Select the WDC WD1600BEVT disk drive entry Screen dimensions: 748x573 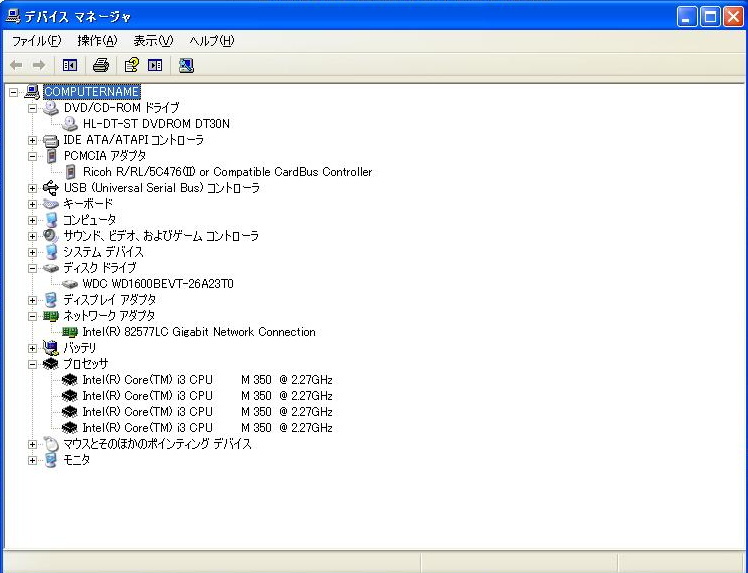[158, 284]
